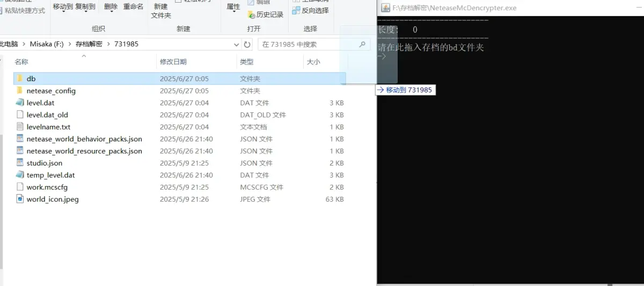Screen dimensions: 644x286
Task: Open the address bar history dropdown
Action: (237, 45)
